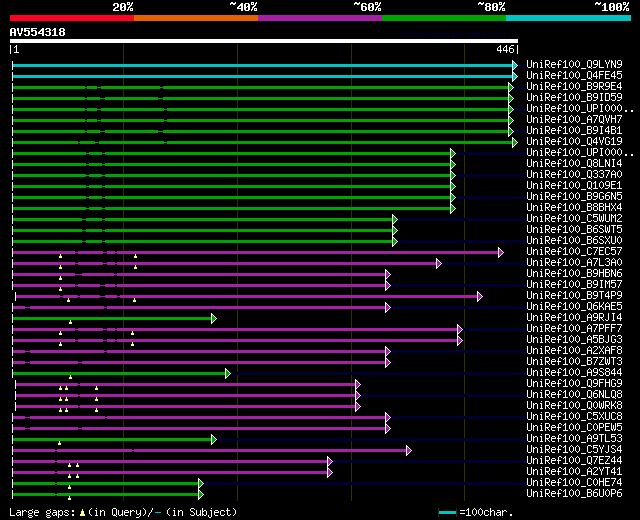Screen dimensions: 640x520
Task: Select the UniRef100_Q109E1 label
Action: point(574,185)
